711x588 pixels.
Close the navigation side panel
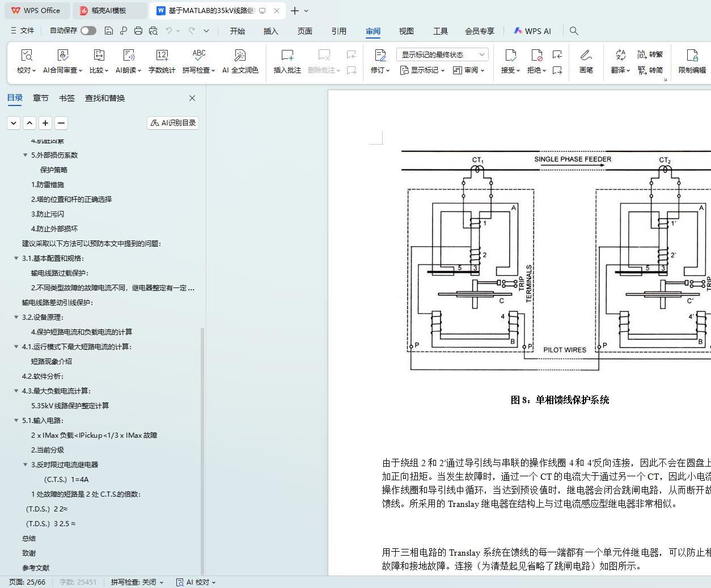click(192, 98)
